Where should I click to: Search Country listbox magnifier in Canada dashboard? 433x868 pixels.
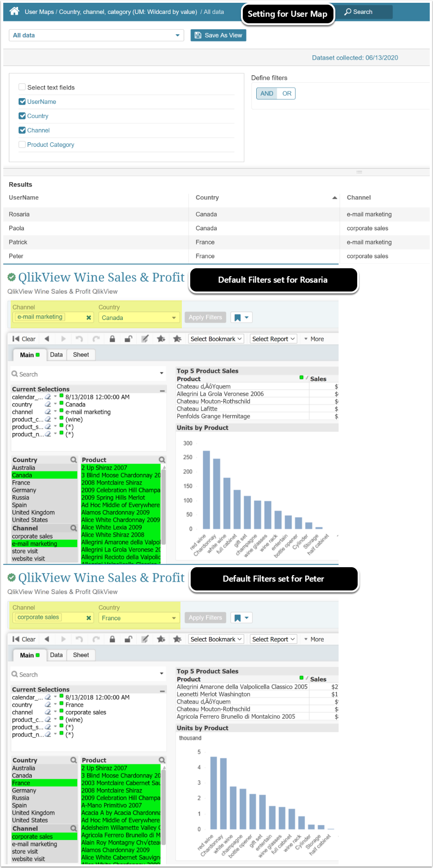pyautogui.click(x=73, y=460)
